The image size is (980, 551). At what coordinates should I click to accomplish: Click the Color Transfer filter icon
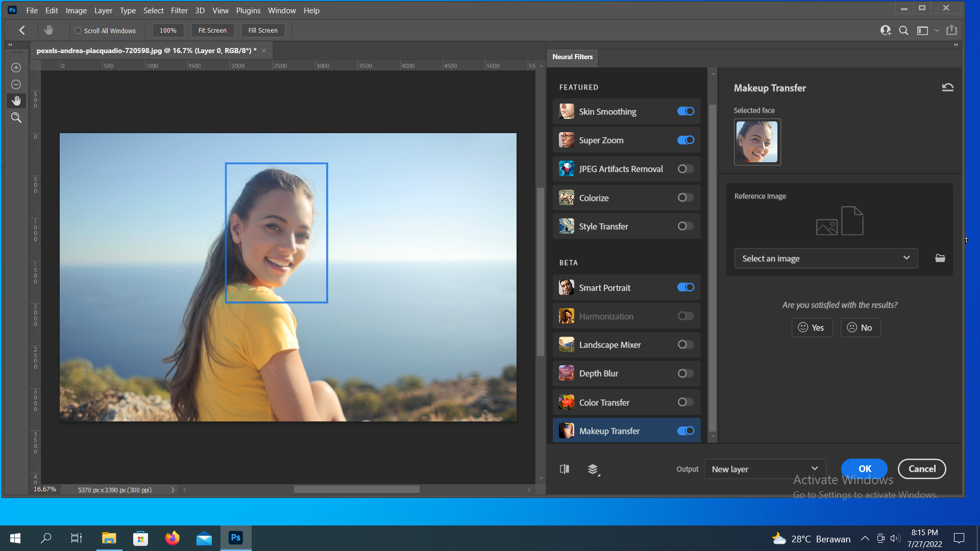point(567,402)
